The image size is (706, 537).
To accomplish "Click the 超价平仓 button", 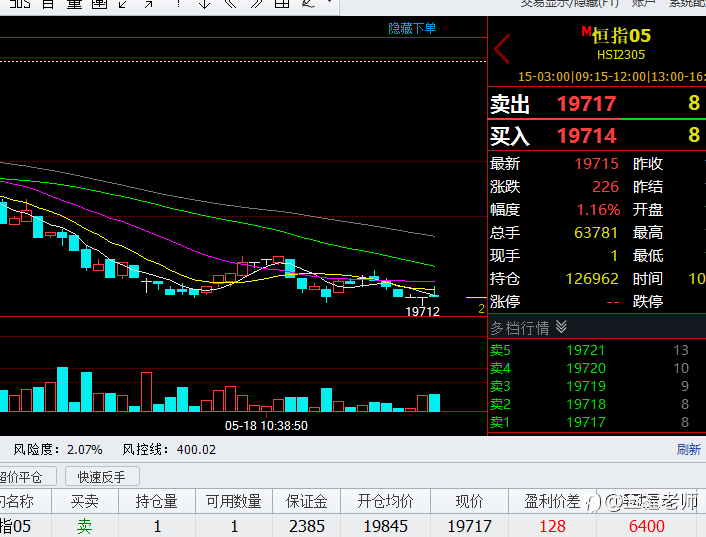I will tap(27, 477).
